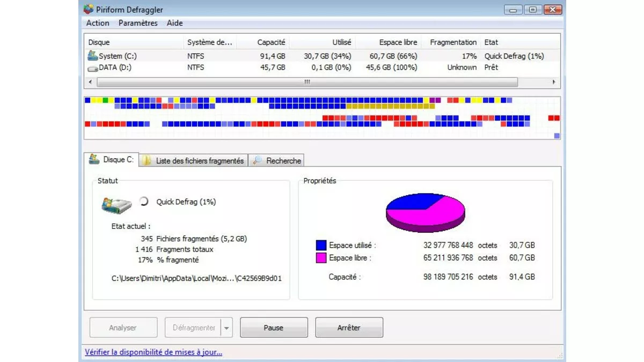Click the Defraggler logo in the title bar
This screenshot has width=644, height=362.
[89, 9]
